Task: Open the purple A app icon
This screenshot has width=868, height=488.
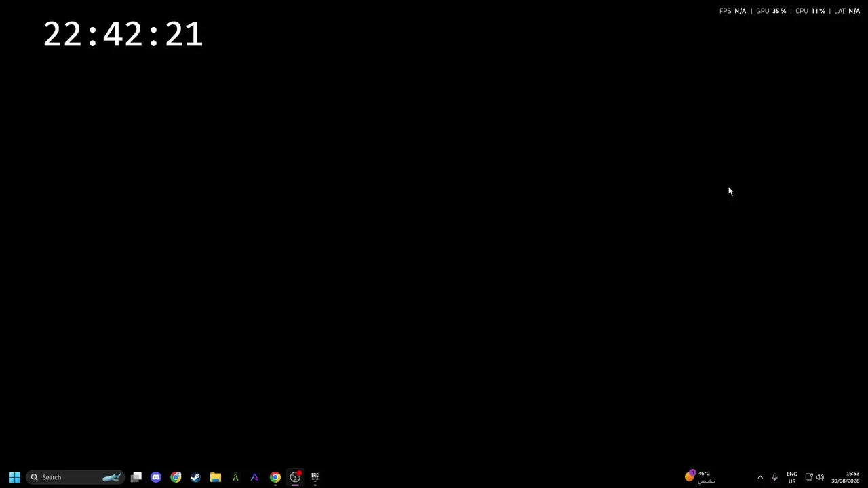Action: (x=255, y=477)
